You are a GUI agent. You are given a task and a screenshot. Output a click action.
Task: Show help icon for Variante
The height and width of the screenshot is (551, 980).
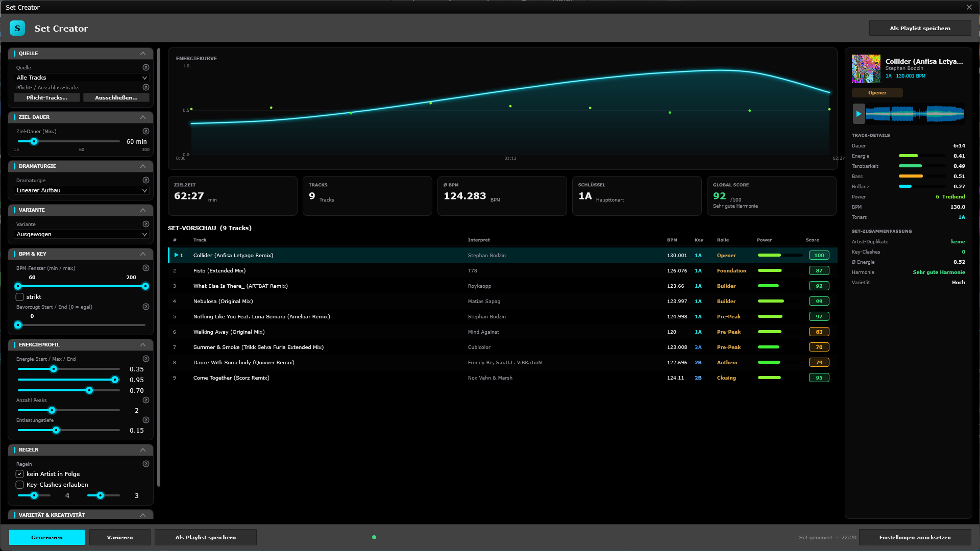tap(146, 224)
